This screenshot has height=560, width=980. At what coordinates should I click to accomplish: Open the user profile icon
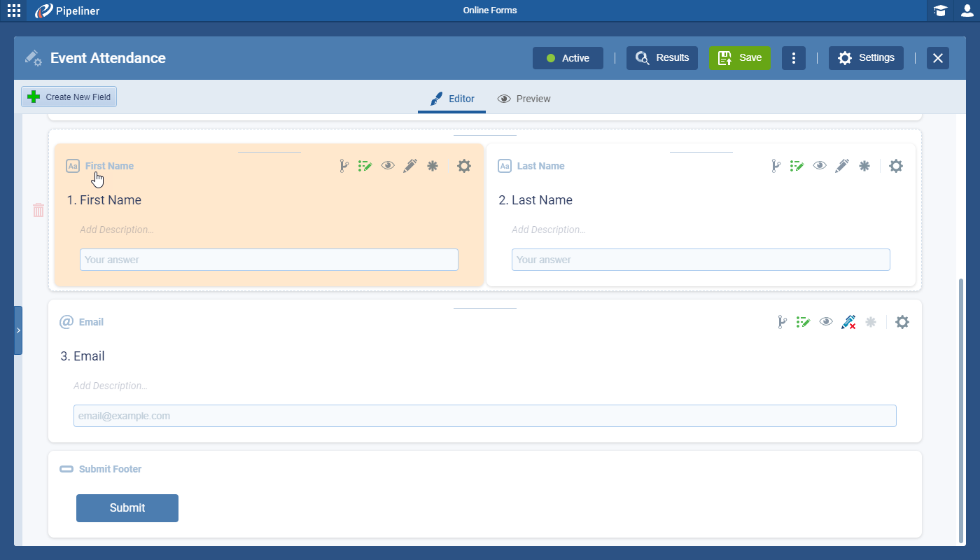click(967, 10)
